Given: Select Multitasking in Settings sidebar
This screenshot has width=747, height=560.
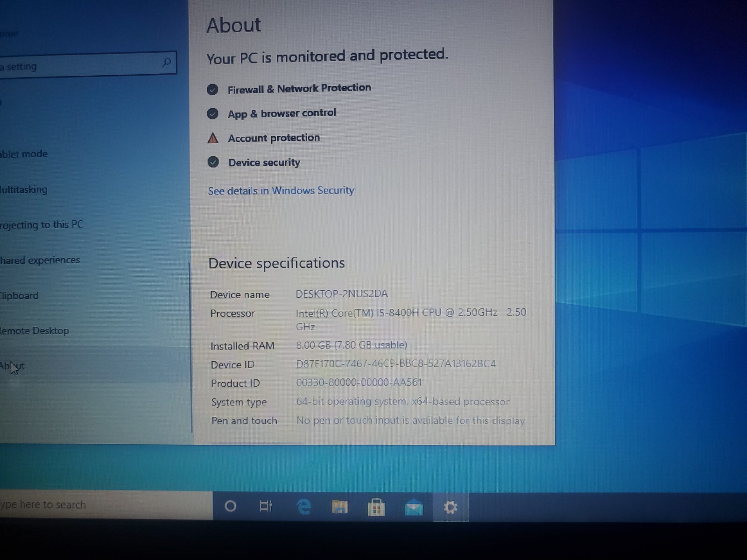Looking at the screenshot, I should pos(24,189).
